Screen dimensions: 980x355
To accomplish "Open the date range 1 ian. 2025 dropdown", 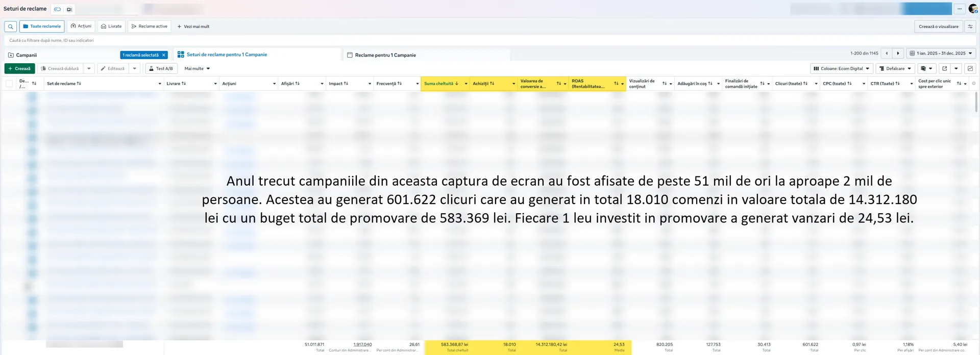I will click(x=941, y=54).
